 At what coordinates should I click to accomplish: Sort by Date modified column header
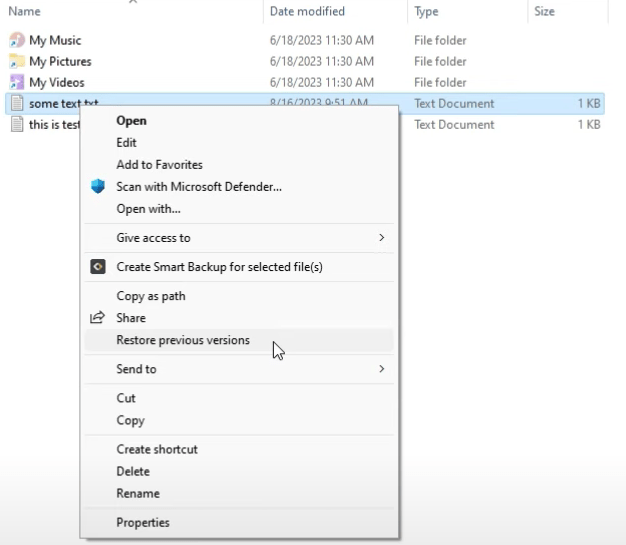[307, 11]
